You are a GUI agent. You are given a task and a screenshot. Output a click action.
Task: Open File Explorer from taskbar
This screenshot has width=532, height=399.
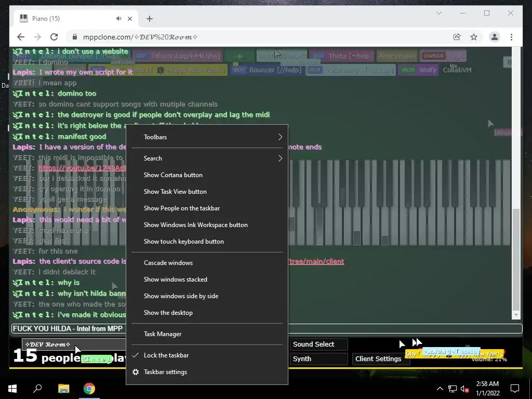point(63,389)
